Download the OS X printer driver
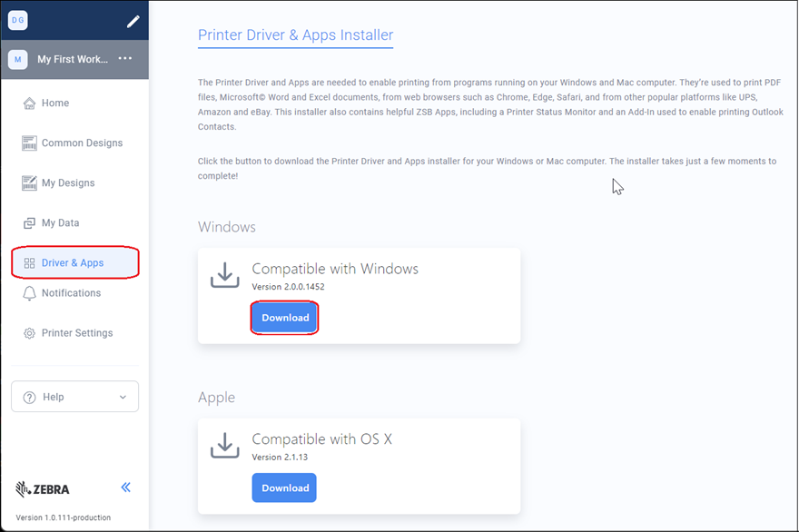Screen dimensions: 799x532 pos(285,488)
